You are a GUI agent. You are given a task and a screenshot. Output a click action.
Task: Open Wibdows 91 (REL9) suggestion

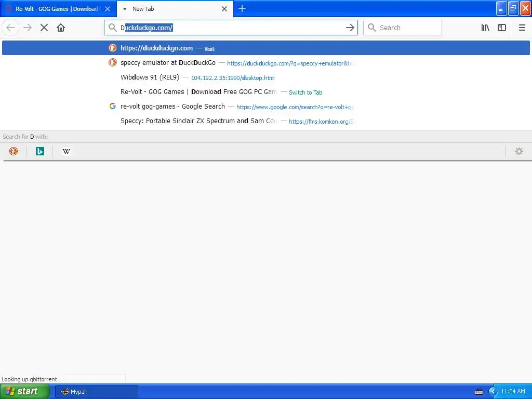pos(265,77)
